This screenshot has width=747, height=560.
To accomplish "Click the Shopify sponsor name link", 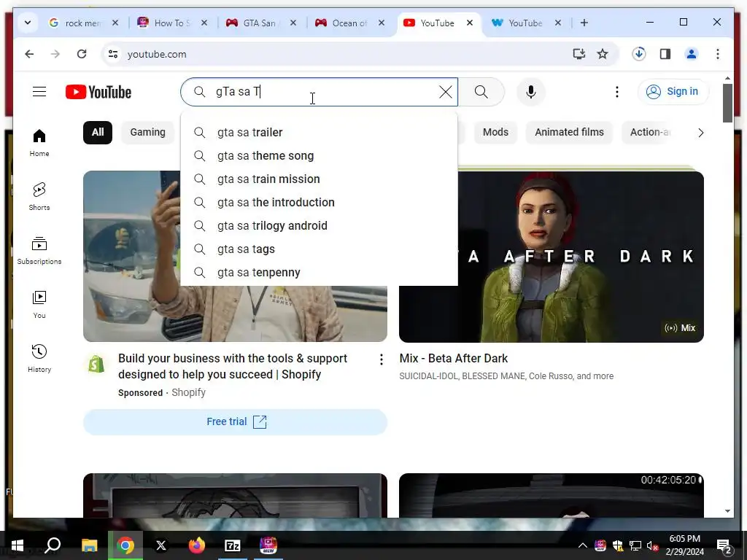I will 189,392.
